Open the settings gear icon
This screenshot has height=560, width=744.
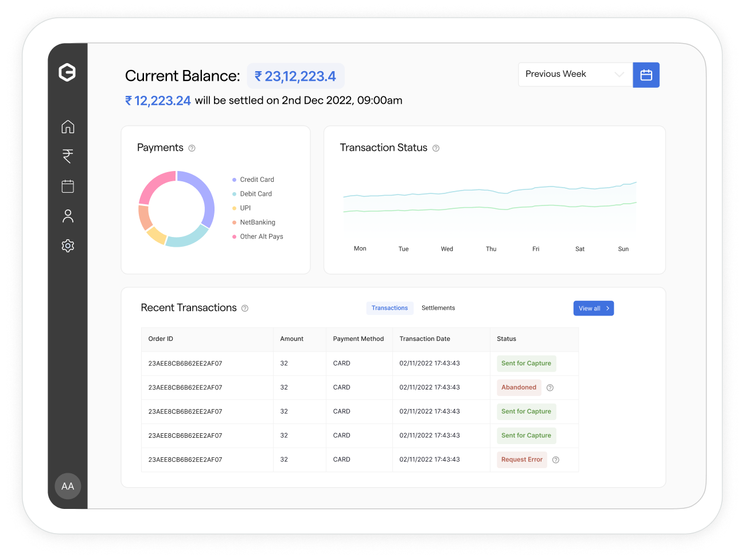point(68,246)
